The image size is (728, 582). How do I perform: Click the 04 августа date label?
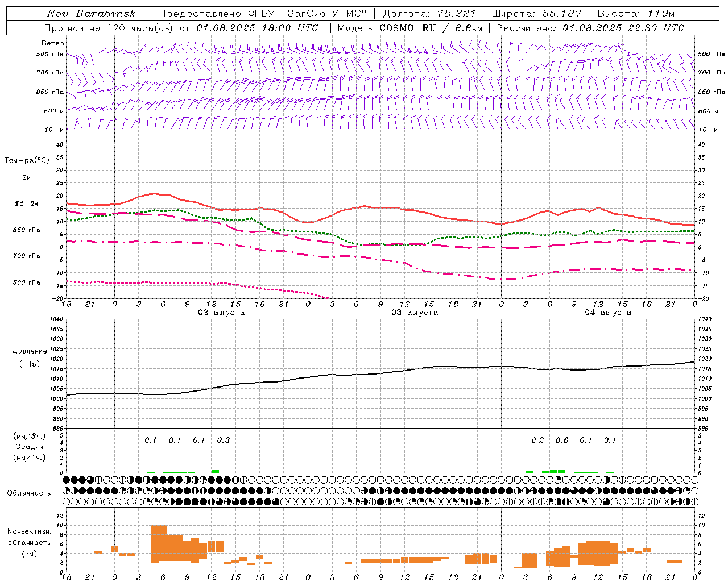pyautogui.click(x=608, y=313)
